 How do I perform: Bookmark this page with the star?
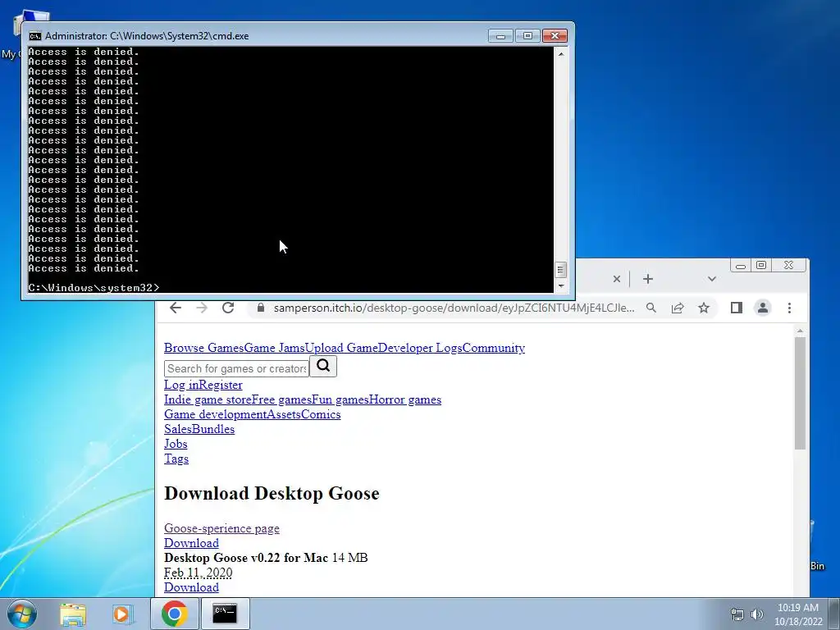(703, 308)
